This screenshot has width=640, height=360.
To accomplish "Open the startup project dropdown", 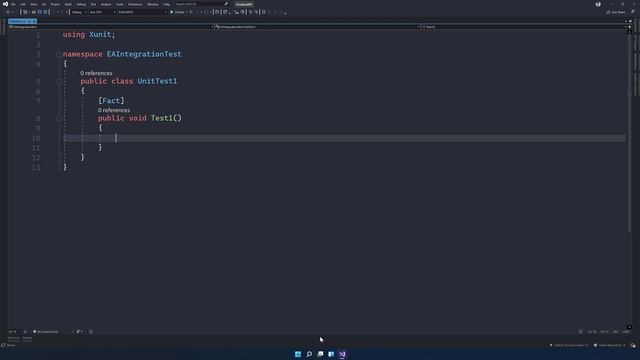I will pyautogui.click(x=142, y=12).
